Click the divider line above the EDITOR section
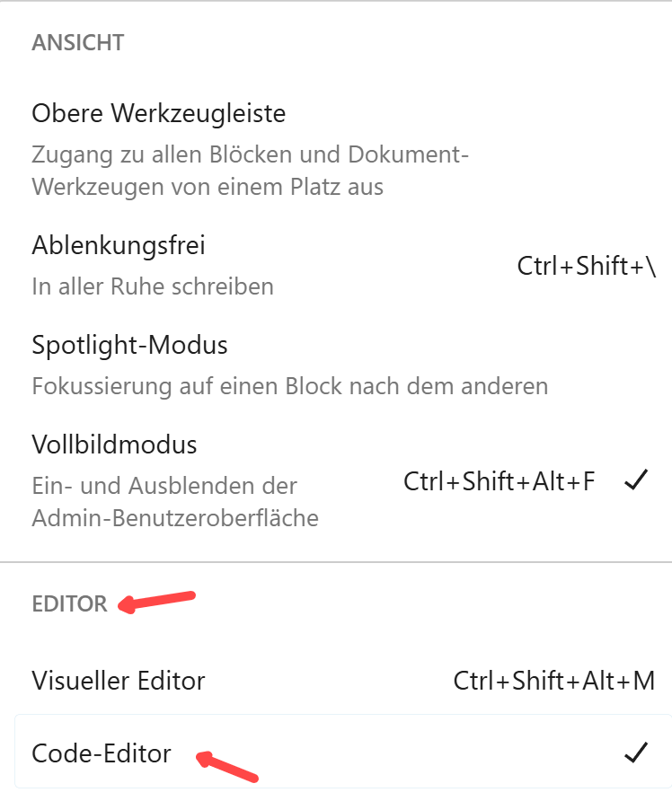This screenshot has height=801, width=672. click(336, 562)
